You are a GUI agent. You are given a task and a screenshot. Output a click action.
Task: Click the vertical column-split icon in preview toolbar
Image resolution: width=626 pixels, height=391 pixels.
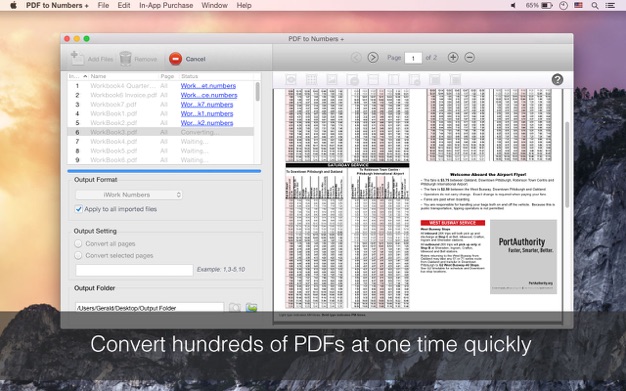pos(394,79)
